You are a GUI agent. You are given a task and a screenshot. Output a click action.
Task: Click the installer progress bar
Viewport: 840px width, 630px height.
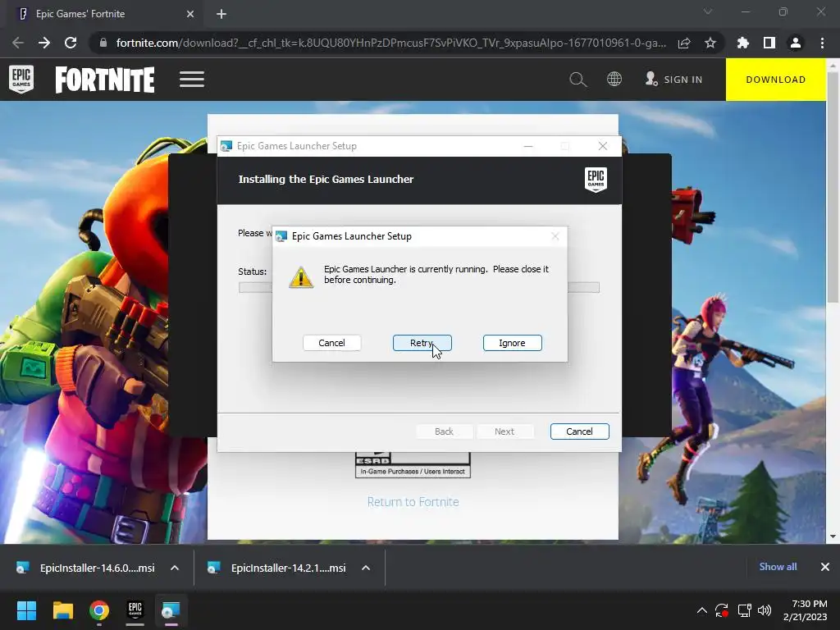(419, 288)
